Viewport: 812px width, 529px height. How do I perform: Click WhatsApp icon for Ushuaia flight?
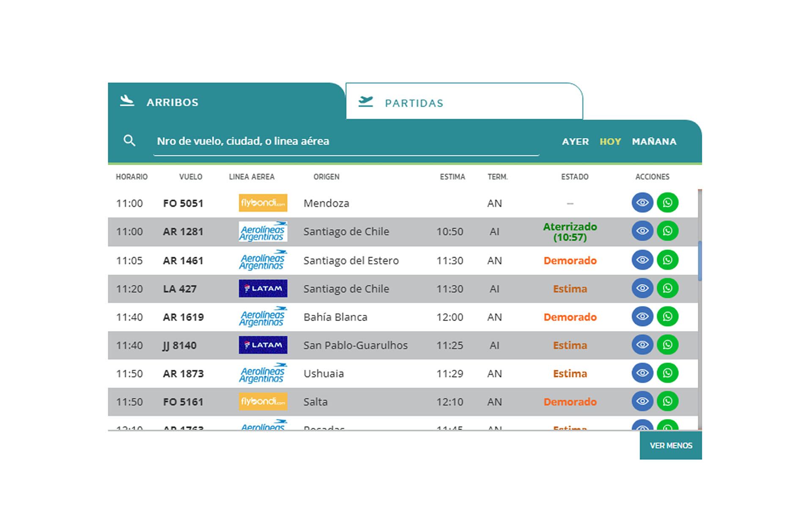[667, 373]
